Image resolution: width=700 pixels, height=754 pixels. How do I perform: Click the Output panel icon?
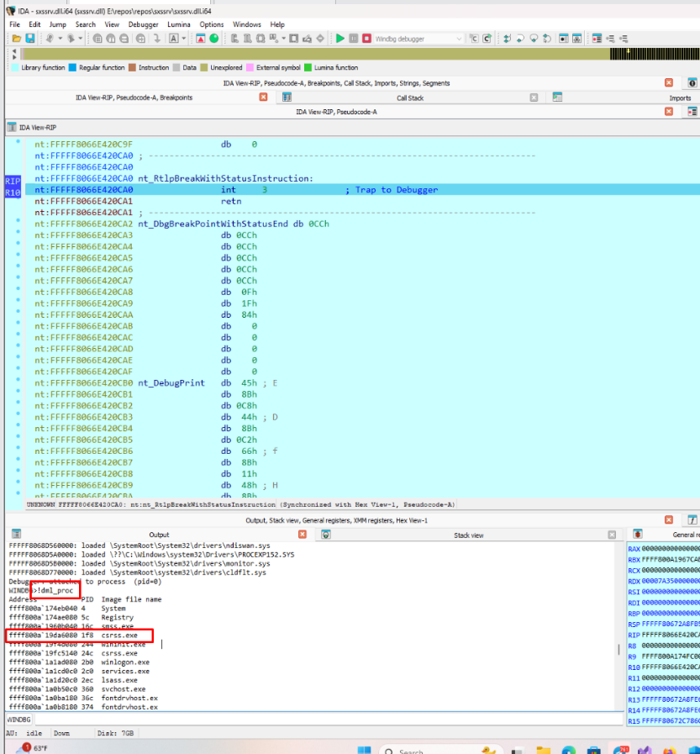click(16, 534)
